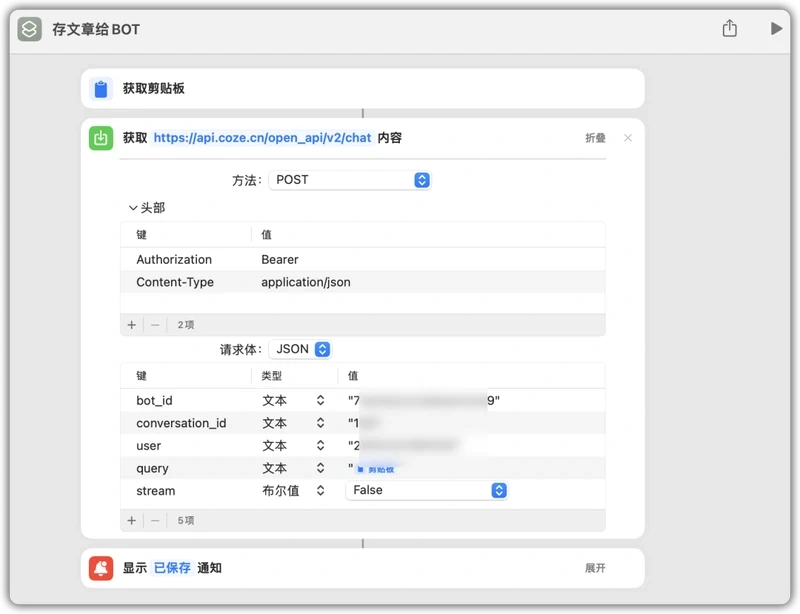Click the request body 类型 column header

coord(271,376)
